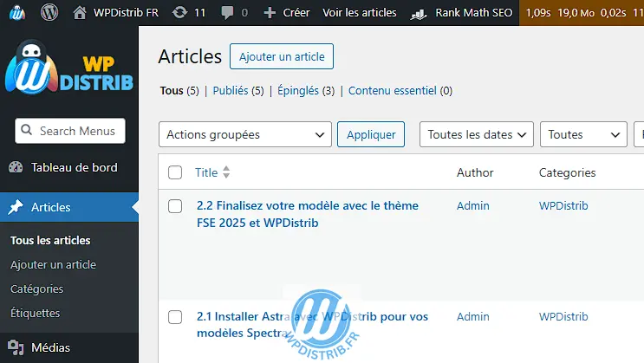
Task: Click the Query Monitor stats 1,09s 19,0 Mo
Action: tap(582, 13)
